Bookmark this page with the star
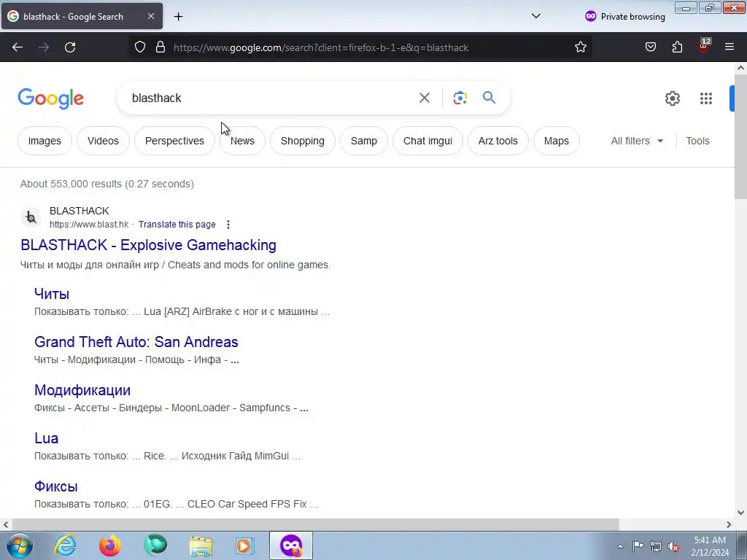 click(580, 47)
